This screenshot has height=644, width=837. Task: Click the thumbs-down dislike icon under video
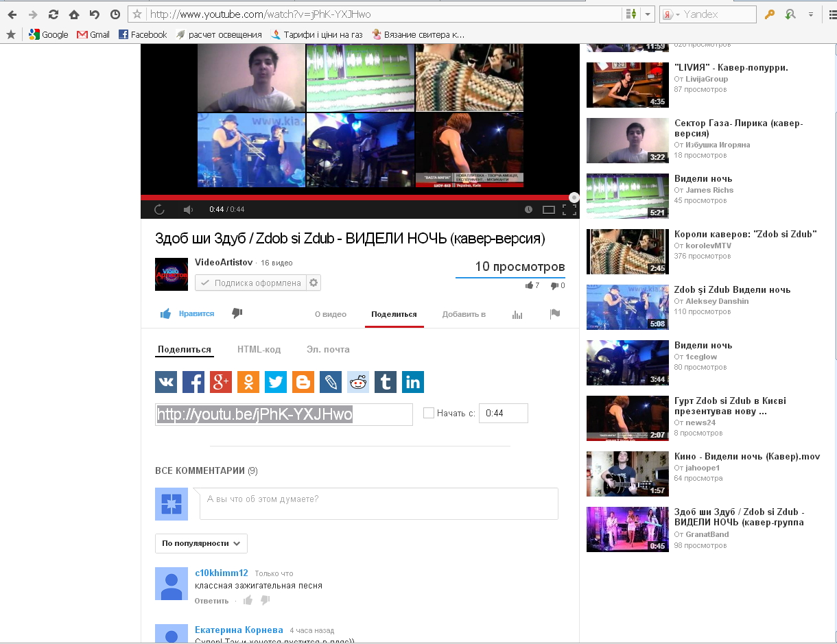[237, 313]
